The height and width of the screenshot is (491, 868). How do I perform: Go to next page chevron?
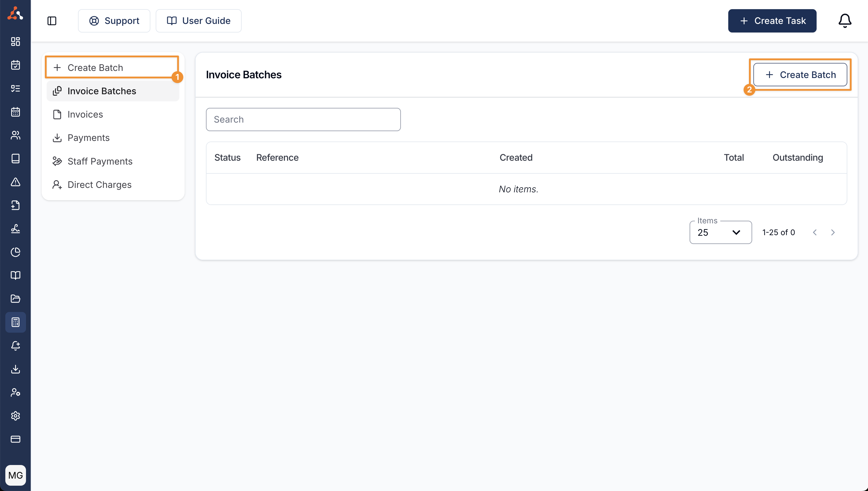(x=833, y=232)
